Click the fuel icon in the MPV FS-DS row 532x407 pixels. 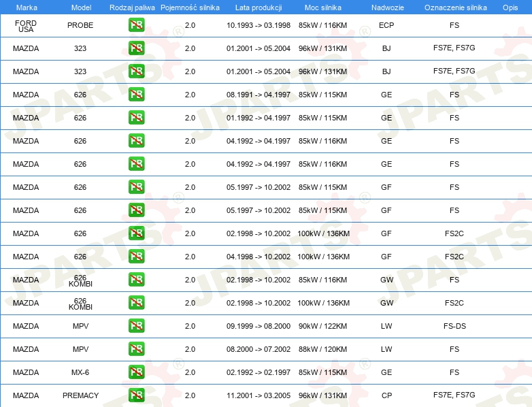click(136, 325)
